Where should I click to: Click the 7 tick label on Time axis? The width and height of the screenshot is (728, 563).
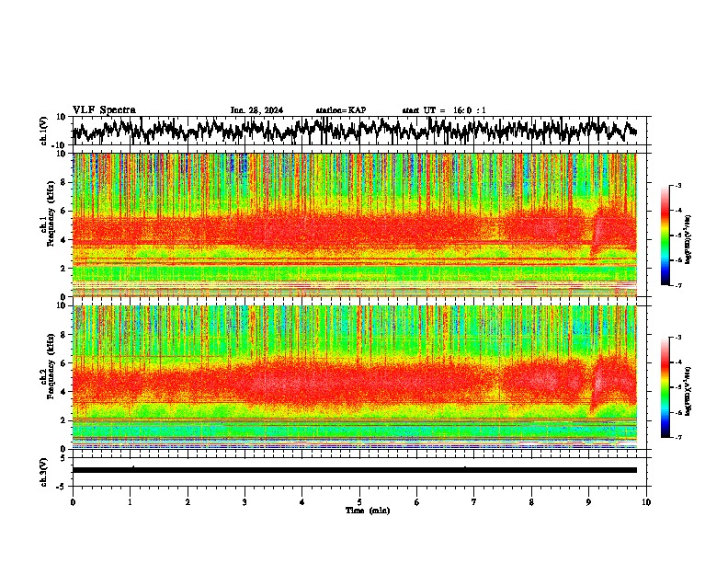point(474,502)
